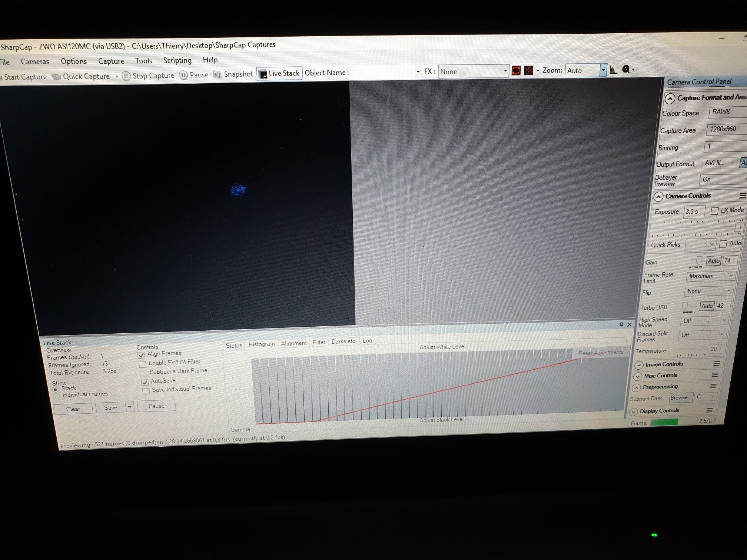Click the Pause icon in toolbar
The width and height of the screenshot is (747, 560).
[x=183, y=75]
